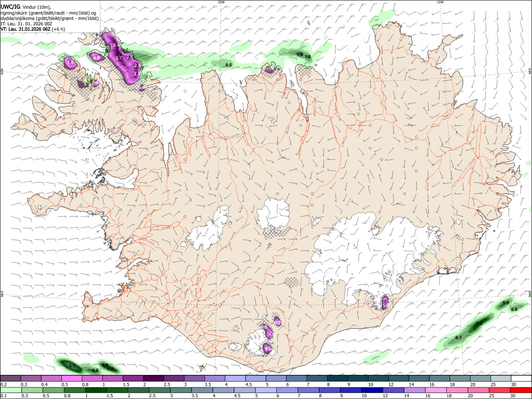The width and height of the screenshot is (532, 399).
Task: Select the '4.5' number label in upper legend row
Action: tap(249, 384)
